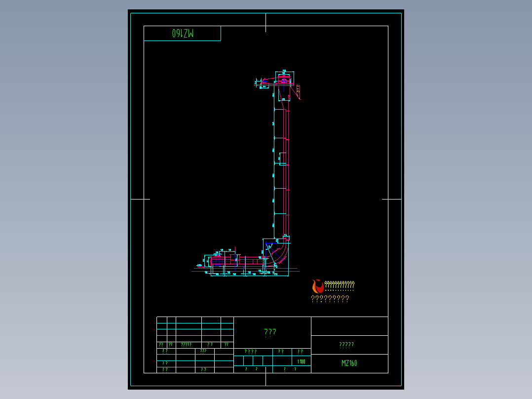Select the MZ160 text in title block
Screen dimensions: 532x399
click(x=349, y=363)
